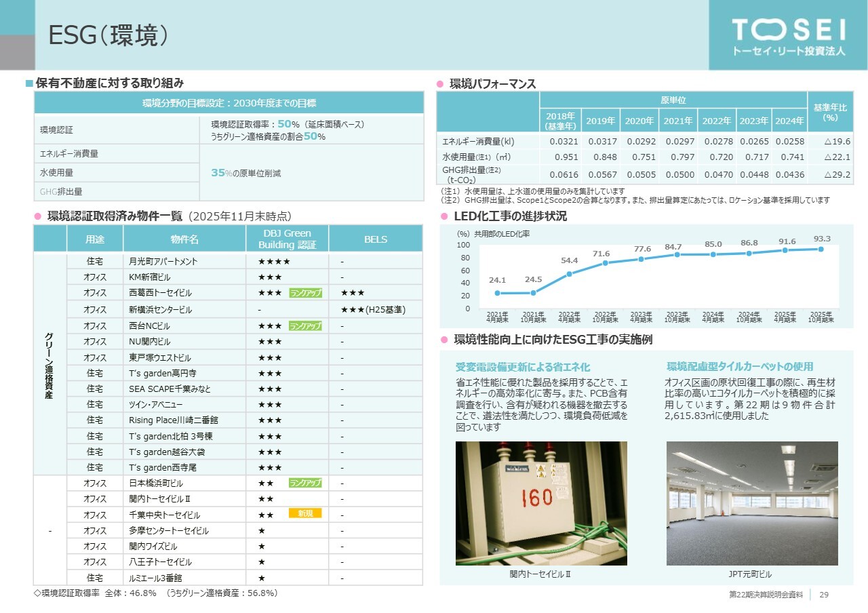Image resolution: width=868 pixels, height=613 pixels.
Task: Click the 環境配慮型タイルカーペットの使用 heading
Action: click(740, 367)
